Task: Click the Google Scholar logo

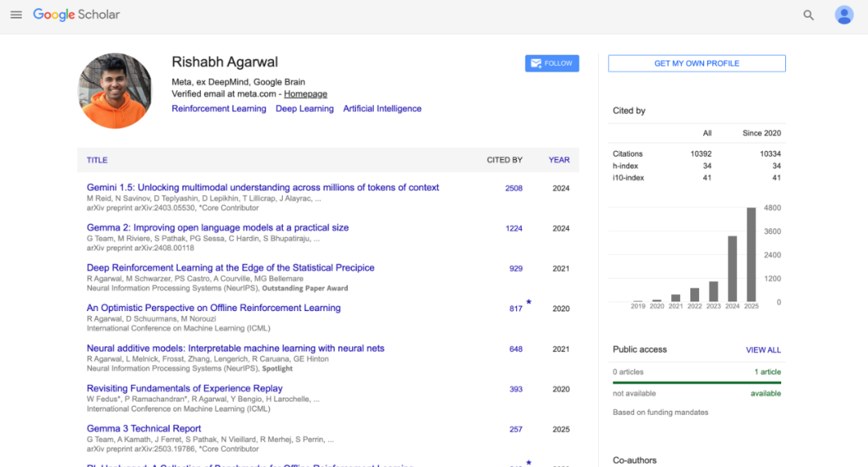Action: point(76,14)
